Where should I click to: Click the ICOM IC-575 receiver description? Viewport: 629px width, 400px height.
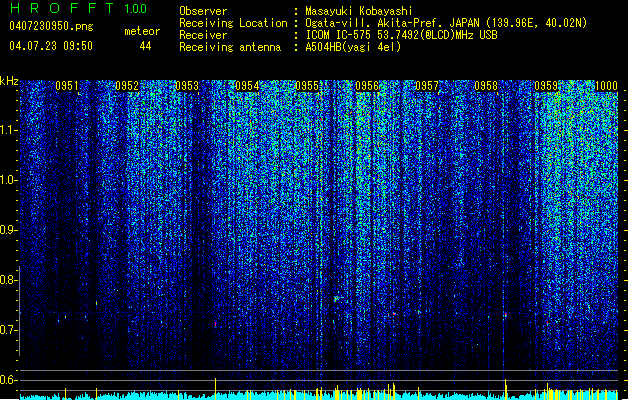pyautogui.click(x=401, y=35)
